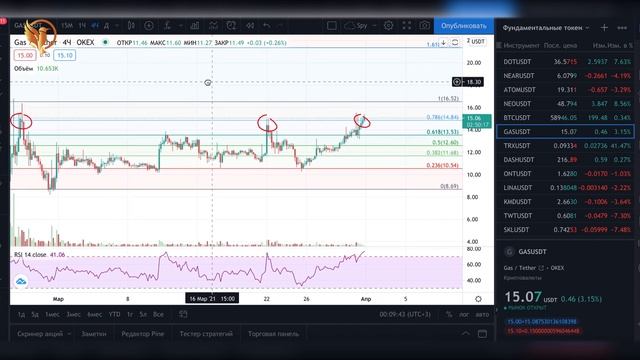Collapse the bottom panel with chevron icon
This screenshot has width=640, height=360.
coord(466,334)
